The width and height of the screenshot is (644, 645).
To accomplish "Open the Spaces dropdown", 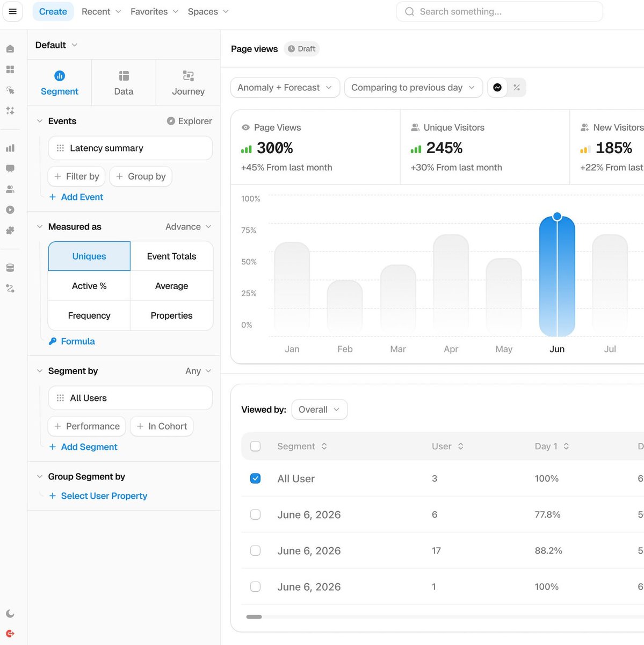I will (x=208, y=11).
